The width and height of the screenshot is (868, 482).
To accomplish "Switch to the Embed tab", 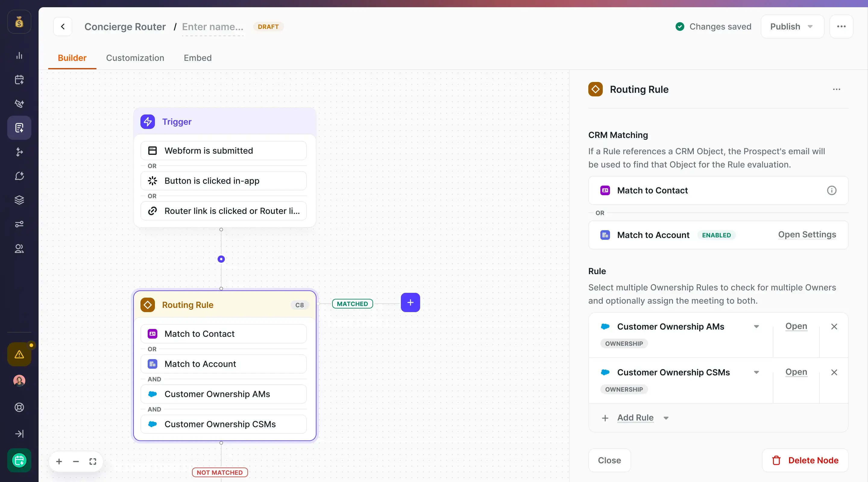I will (197, 58).
